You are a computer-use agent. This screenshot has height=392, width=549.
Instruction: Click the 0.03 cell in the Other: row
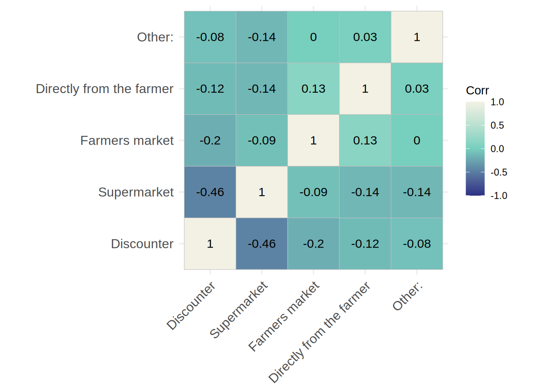pos(365,37)
